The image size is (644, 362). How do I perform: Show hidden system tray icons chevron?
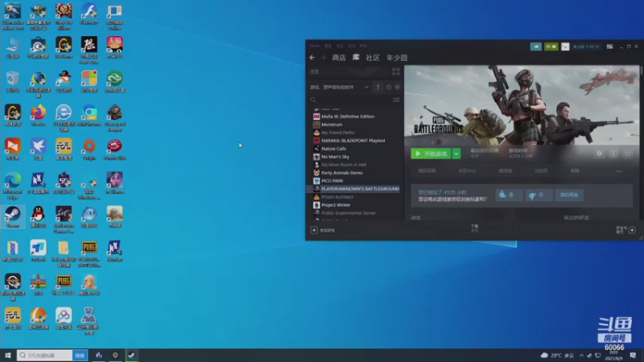(581, 356)
